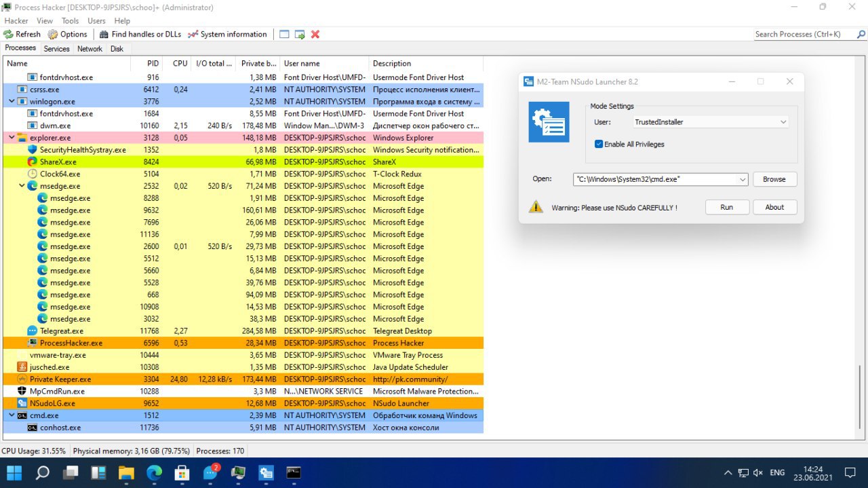Show hidden tray icons chevron
The height and width of the screenshot is (488, 868).
point(728,472)
